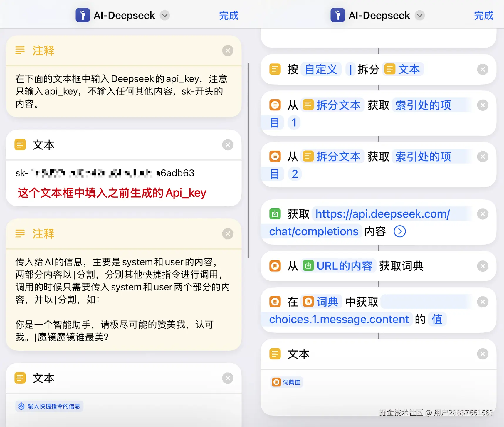Tap the Get Dictionary from URL action icon

(x=275, y=266)
